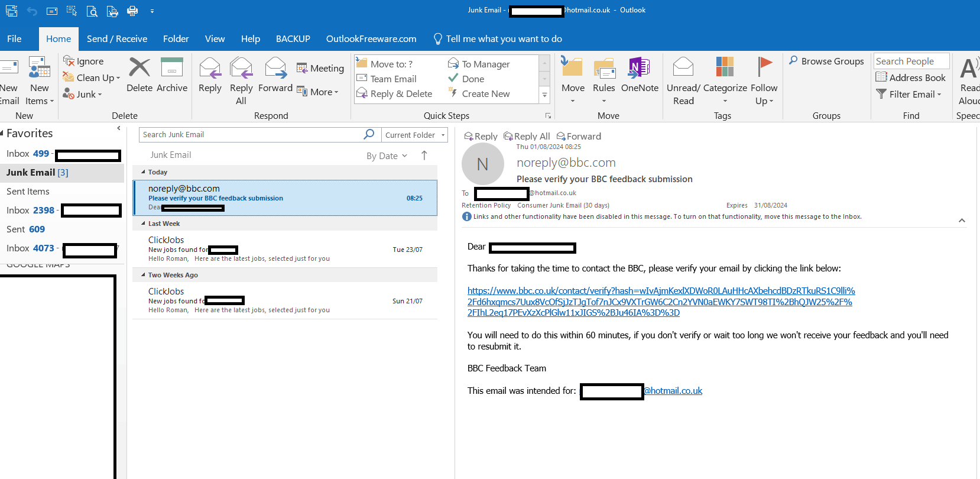The height and width of the screenshot is (479, 980).
Task: Click the Follow Up flag icon
Action: tap(764, 67)
